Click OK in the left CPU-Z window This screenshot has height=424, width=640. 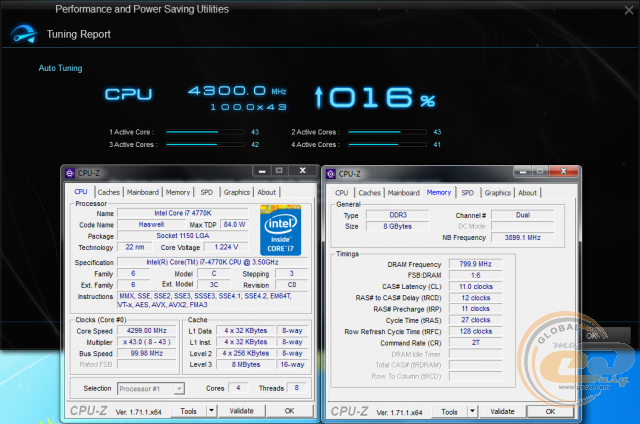click(x=289, y=411)
